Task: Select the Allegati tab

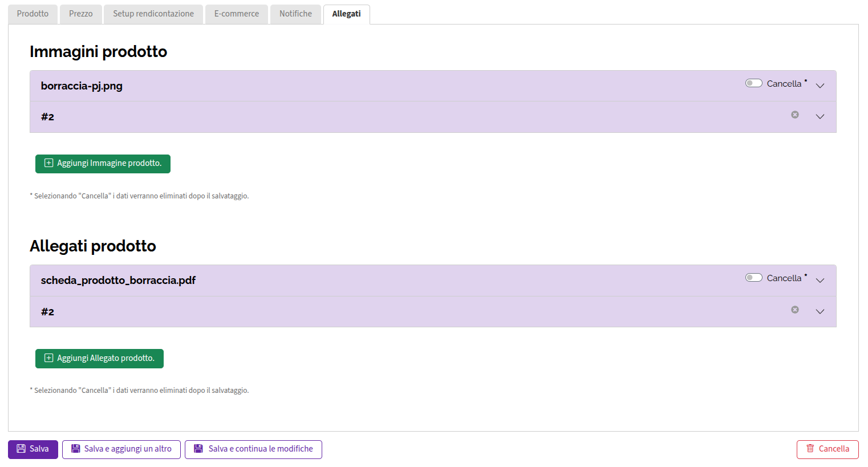Action: coord(346,14)
